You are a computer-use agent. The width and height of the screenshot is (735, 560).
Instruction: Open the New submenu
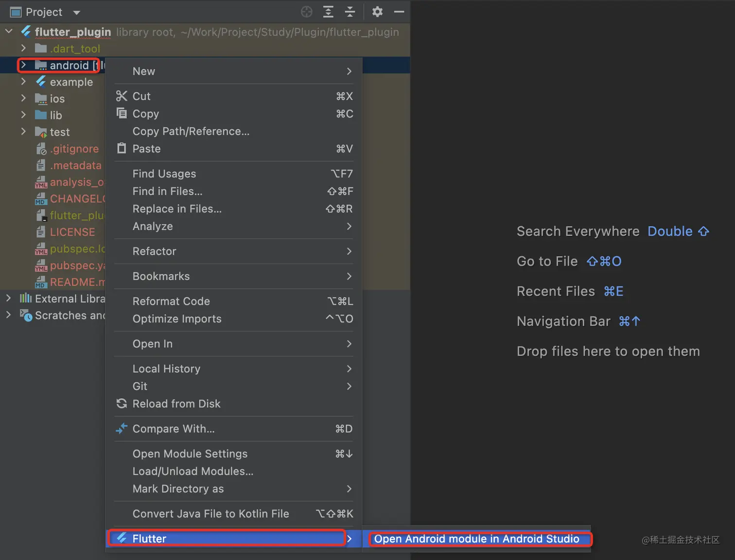[234, 71]
